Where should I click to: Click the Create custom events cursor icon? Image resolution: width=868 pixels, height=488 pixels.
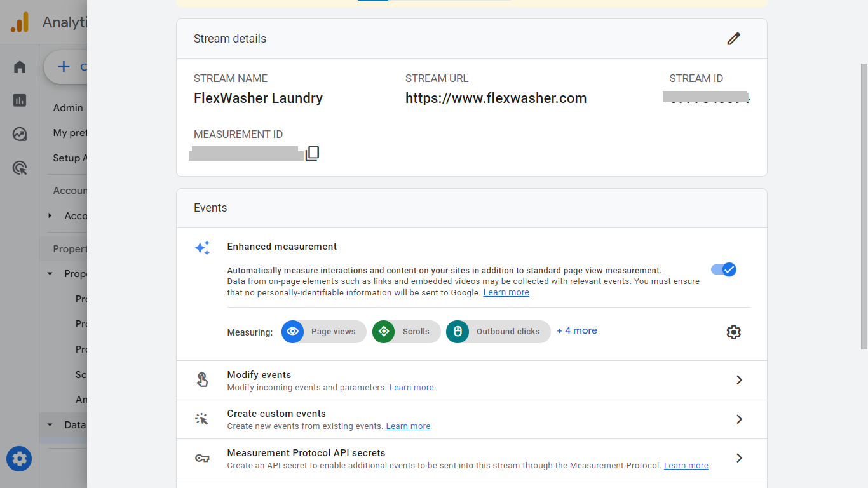pyautogui.click(x=201, y=419)
